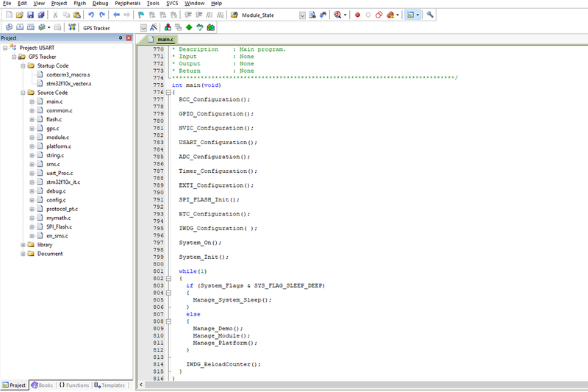The image size is (588, 392).
Task: Open the Peripherals menu
Action: pyautogui.click(x=127, y=4)
